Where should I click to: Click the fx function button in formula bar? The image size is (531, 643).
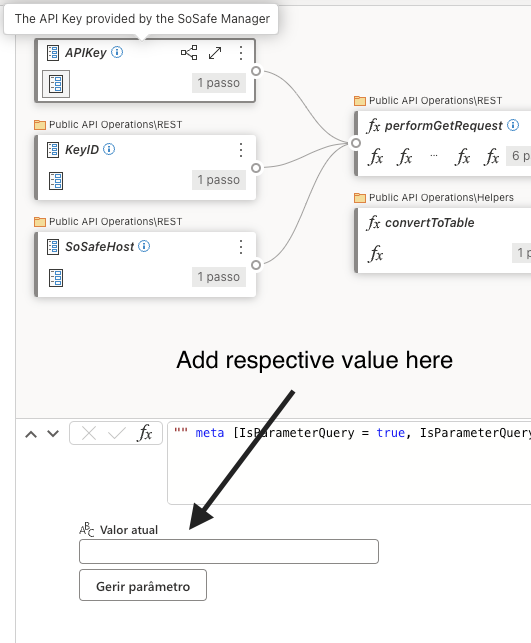click(145, 433)
